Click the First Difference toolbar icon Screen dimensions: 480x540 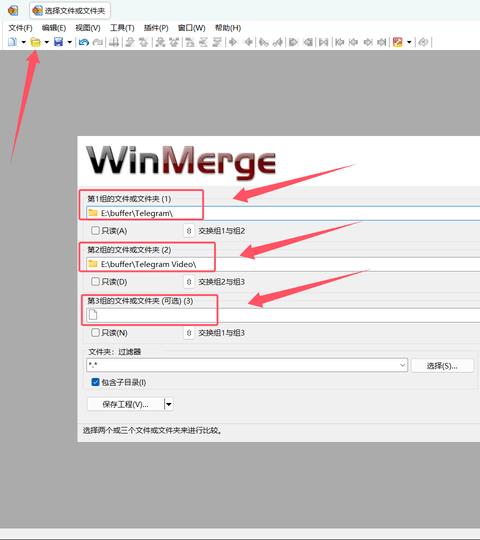click(x=190, y=42)
